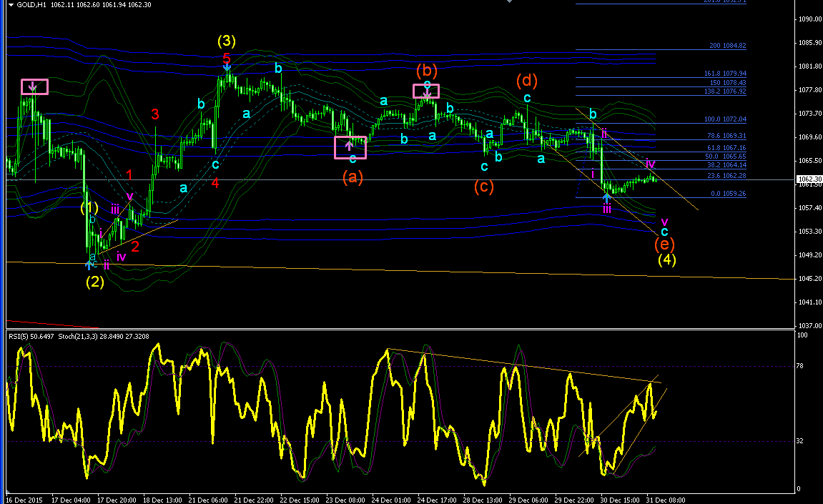Select the RSI(5) Stoch(21,3,3) indicator label
823x504 pixels.
coord(79,336)
